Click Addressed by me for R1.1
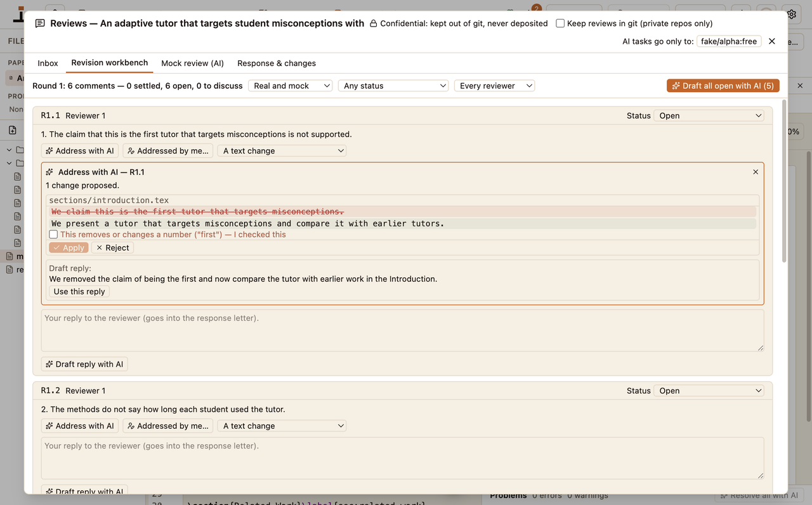812x505 pixels. click(x=168, y=151)
